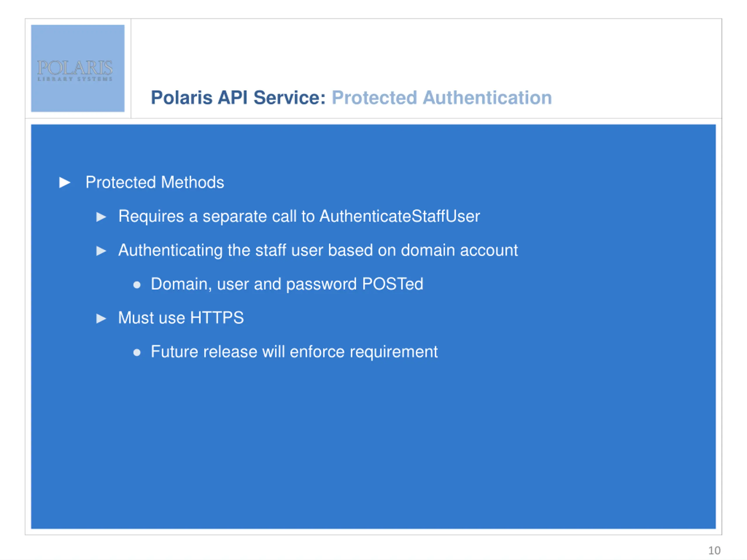Select the Polaris API Service title text
747x560 pixels.
point(238,98)
